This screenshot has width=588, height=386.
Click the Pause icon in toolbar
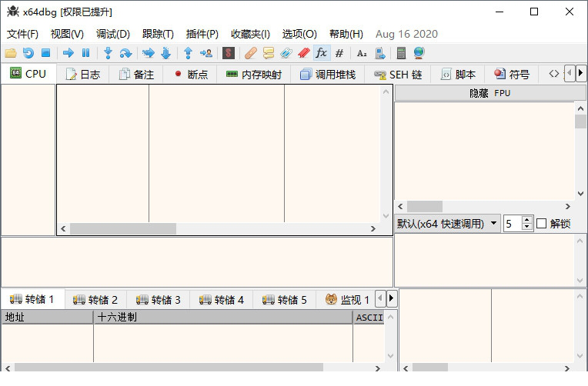tap(86, 53)
